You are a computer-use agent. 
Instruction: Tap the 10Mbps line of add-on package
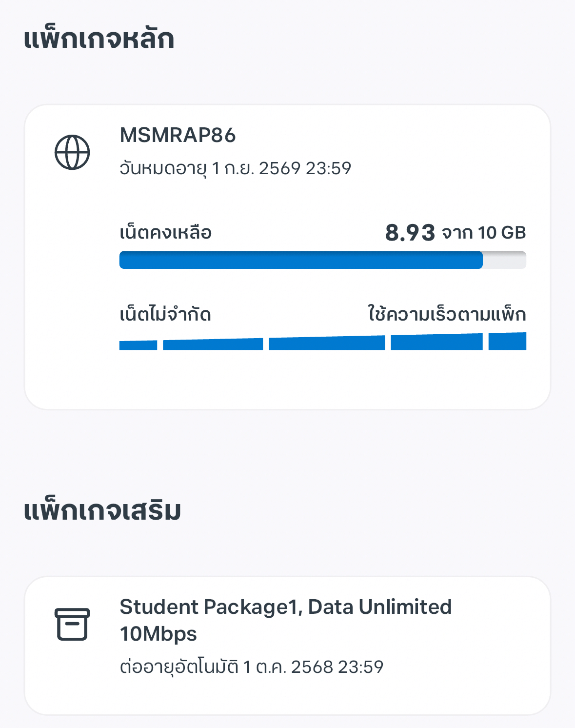pos(159,634)
